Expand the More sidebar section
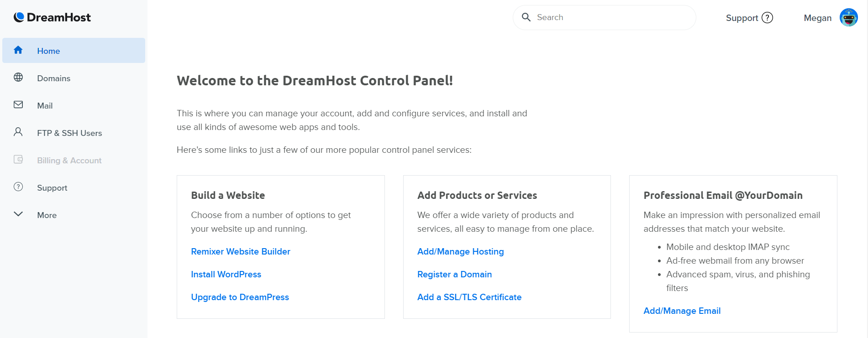Screen dimensions: 868x338 [x=18, y=214]
